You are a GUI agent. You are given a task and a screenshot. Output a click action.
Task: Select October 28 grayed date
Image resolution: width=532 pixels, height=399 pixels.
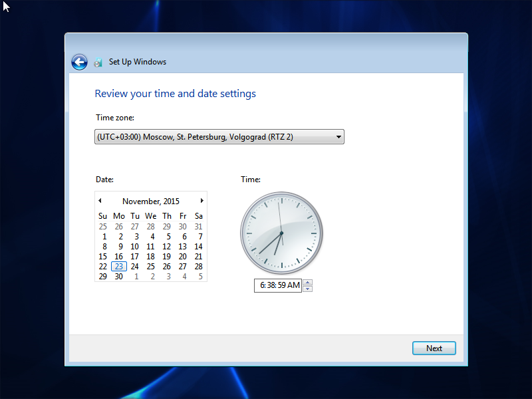click(x=151, y=226)
